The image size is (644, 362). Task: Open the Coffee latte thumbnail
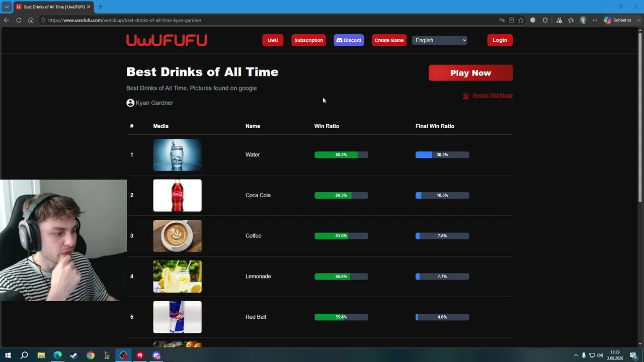tap(177, 236)
